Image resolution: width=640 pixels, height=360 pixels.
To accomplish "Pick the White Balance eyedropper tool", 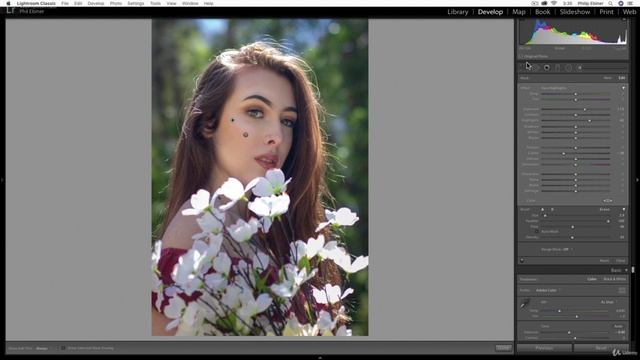I will 524,304.
